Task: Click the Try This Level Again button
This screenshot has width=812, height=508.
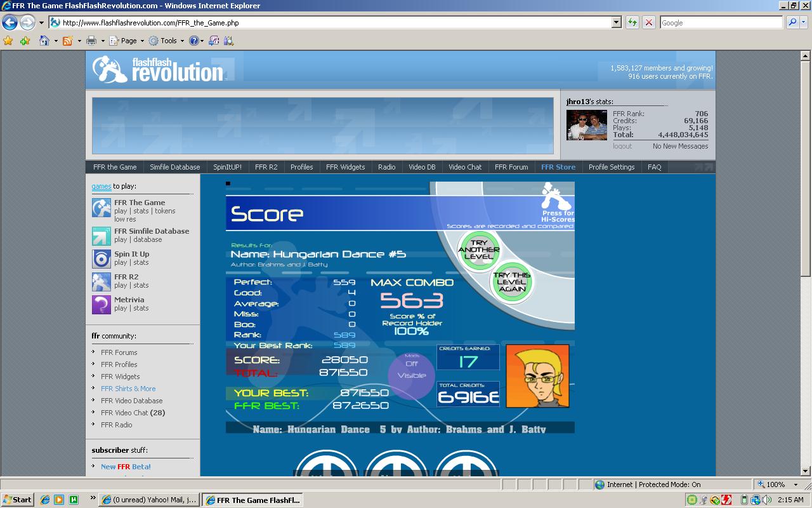Action: click(x=511, y=282)
